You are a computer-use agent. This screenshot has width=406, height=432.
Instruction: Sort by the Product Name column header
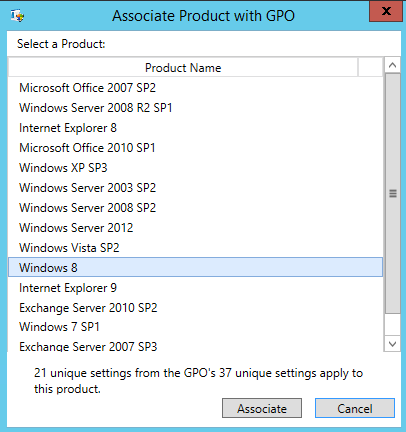click(x=183, y=68)
